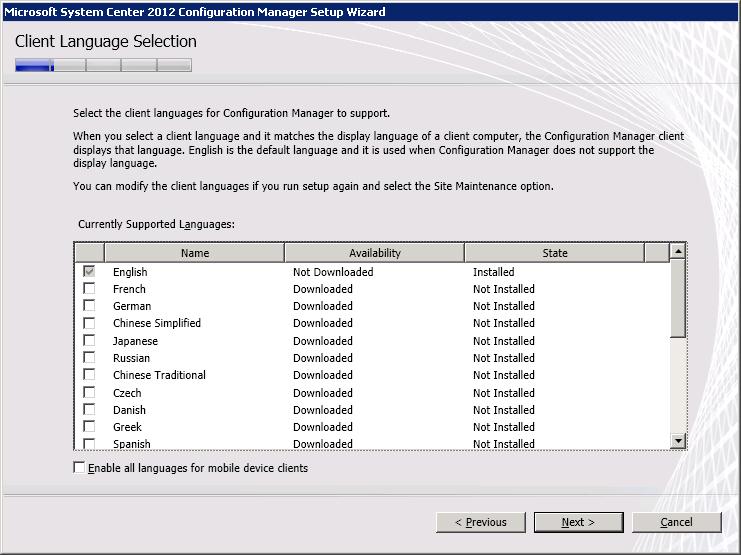Sort list by Availability column header

pyautogui.click(x=374, y=253)
